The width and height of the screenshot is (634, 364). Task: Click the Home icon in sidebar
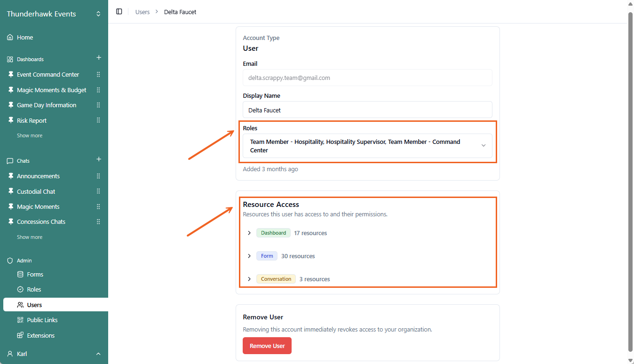point(10,38)
